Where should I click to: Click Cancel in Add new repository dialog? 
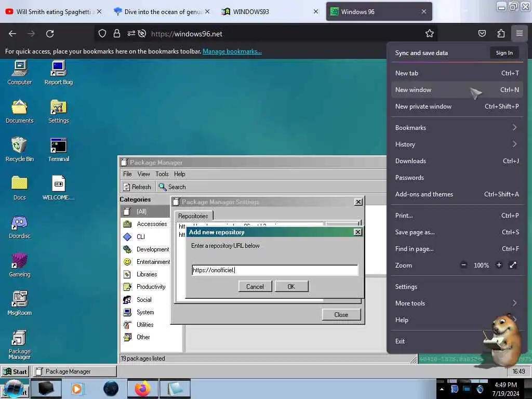point(255,287)
